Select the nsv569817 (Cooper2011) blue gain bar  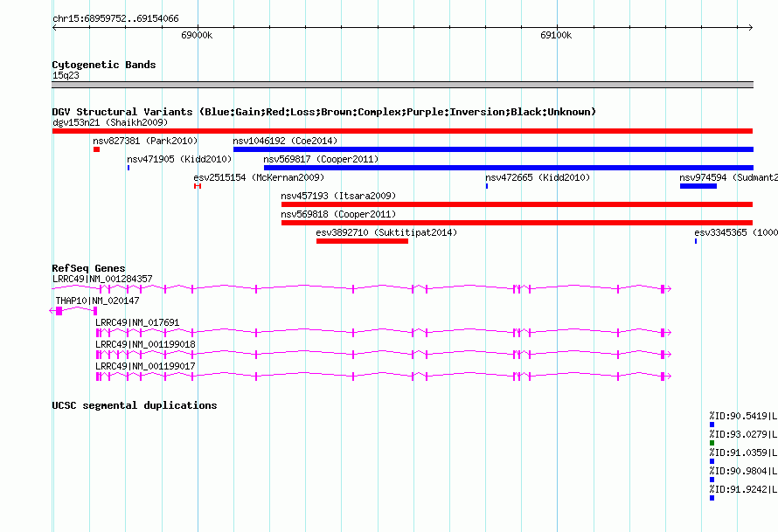tap(509, 168)
